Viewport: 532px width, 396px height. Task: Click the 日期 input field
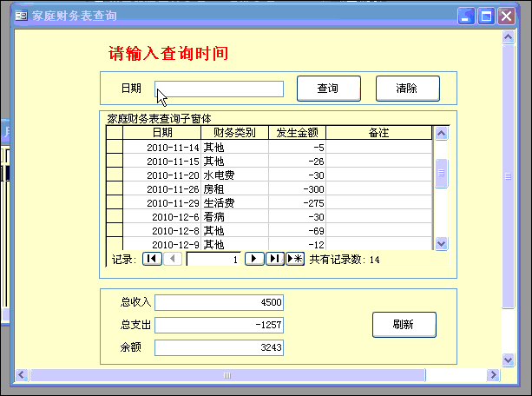pyautogui.click(x=220, y=89)
